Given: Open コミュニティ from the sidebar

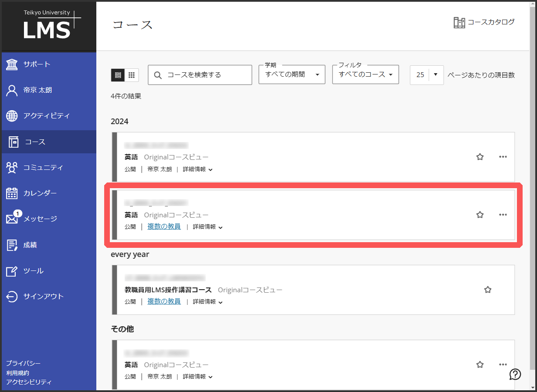Looking at the screenshot, I should (x=46, y=167).
